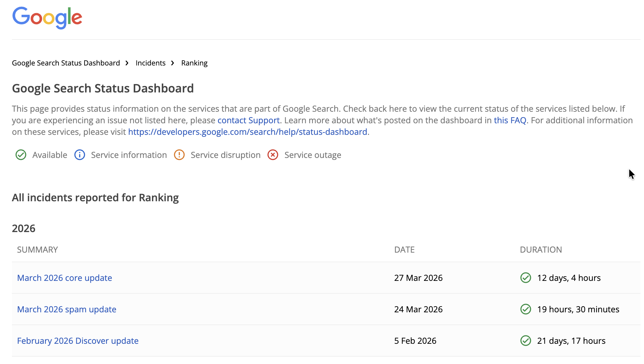Image resolution: width=644 pixels, height=364 pixels.
Task: Click the DATE column header
Action: 404,250
